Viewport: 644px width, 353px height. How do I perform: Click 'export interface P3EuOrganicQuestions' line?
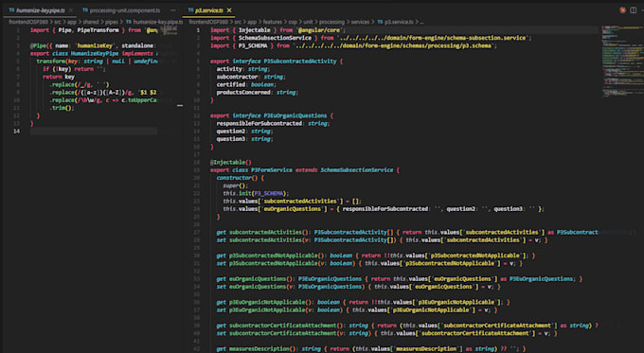[272, 115]
